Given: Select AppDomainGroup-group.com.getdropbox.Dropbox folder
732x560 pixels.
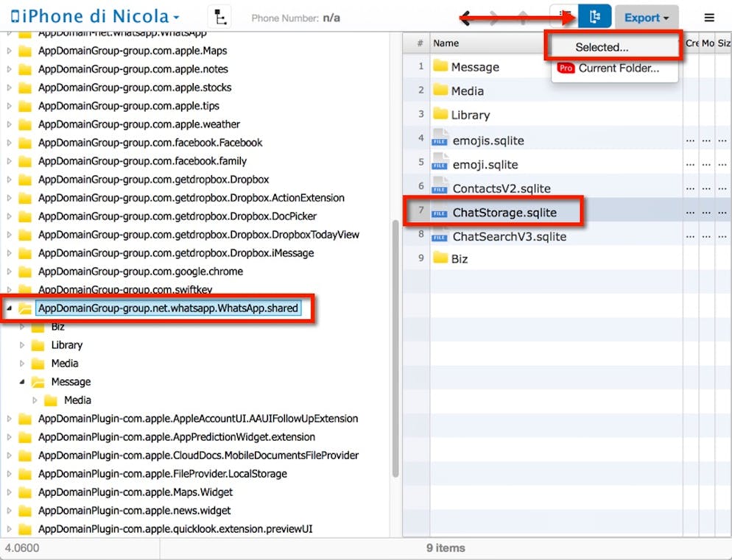Looking at the screenshot, I should (x=154, y=180).
